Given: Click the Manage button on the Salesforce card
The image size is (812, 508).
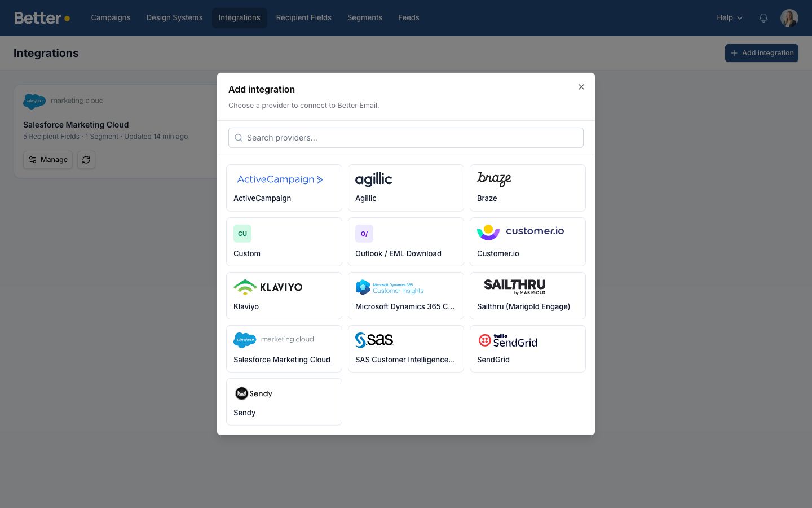Looking at the screenshot, I should coord(48,160).
